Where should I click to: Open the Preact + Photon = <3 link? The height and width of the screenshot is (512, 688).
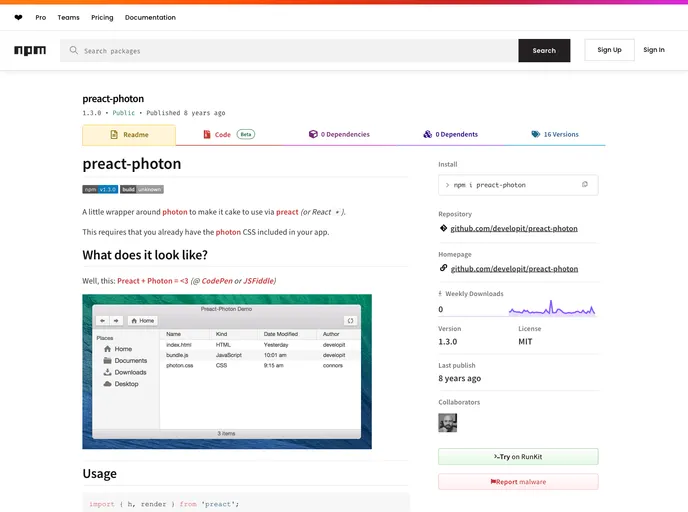point(153,281)
